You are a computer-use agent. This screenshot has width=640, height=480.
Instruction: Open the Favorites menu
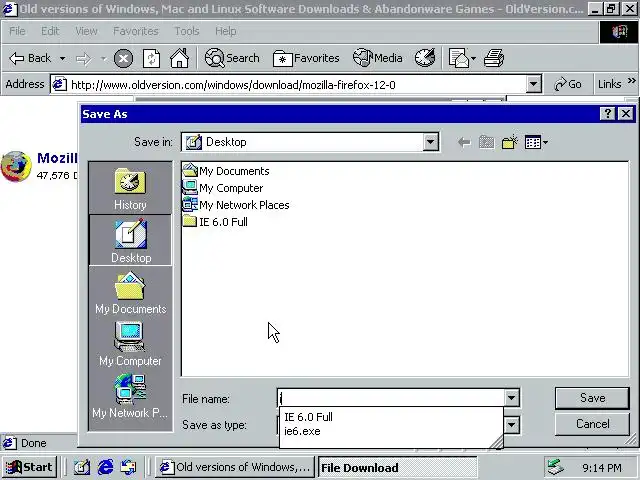(x=136, y=31)
